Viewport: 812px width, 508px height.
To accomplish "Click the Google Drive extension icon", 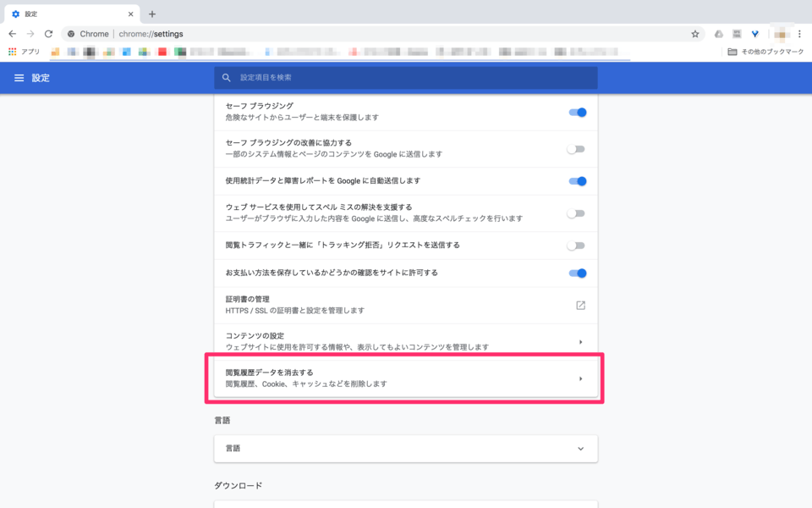I will 719,34.
